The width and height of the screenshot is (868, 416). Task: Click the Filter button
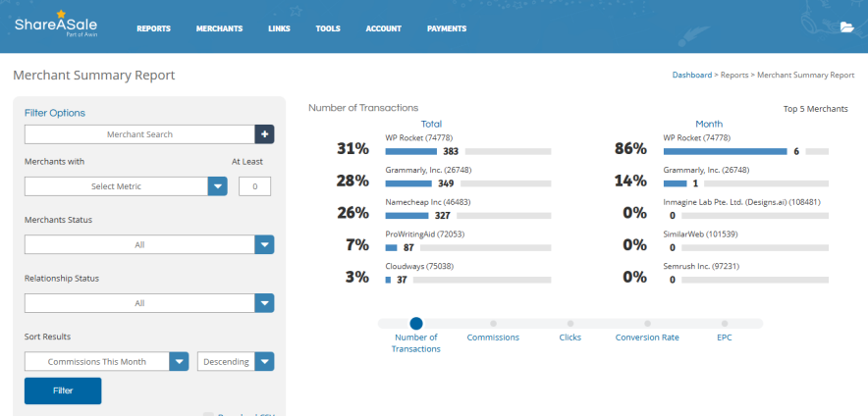(63, 390)
